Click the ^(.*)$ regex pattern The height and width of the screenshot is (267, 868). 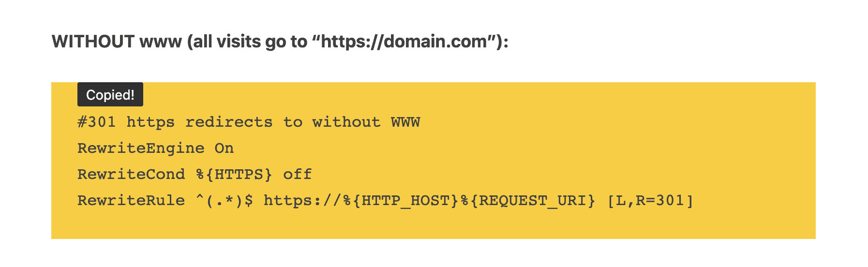(224, 200)
